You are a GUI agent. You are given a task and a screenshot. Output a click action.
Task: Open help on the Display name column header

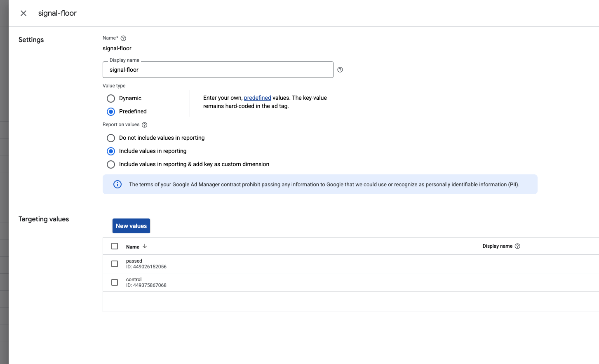click(x=517, y=246)
